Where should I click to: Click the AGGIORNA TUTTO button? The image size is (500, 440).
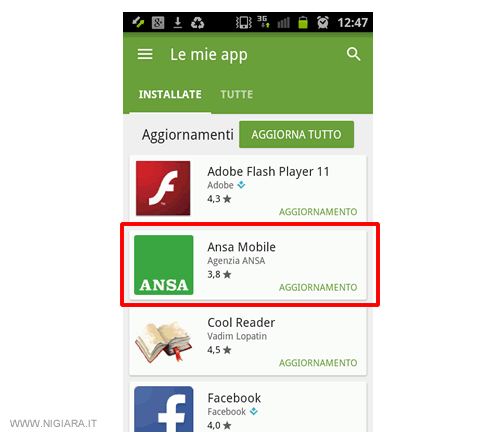(296, 134)
